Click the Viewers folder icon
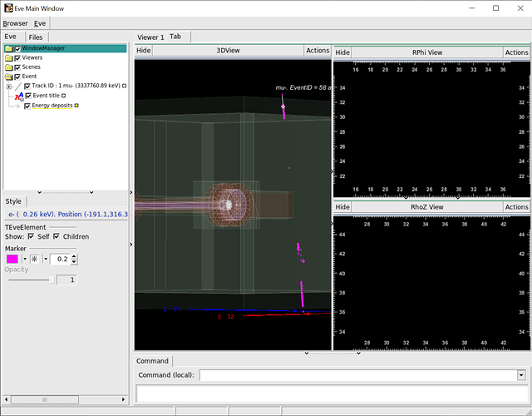This screenshot has width=532, height=416. pos(9,58)
